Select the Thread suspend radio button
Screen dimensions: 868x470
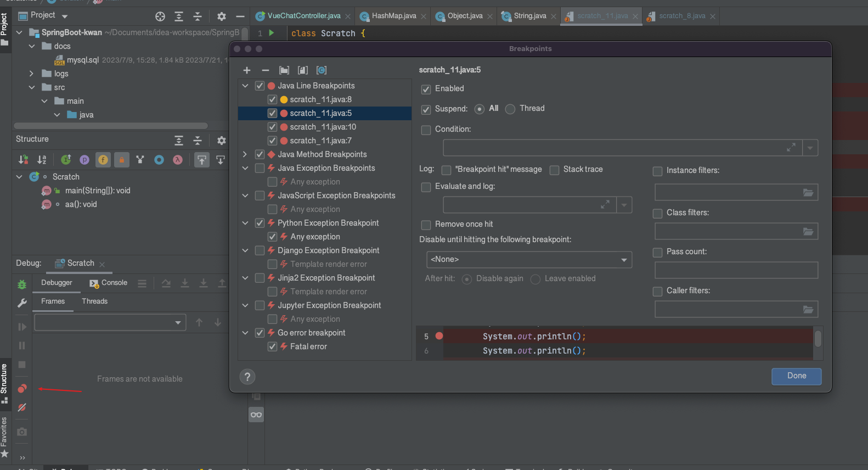point(510,109)
